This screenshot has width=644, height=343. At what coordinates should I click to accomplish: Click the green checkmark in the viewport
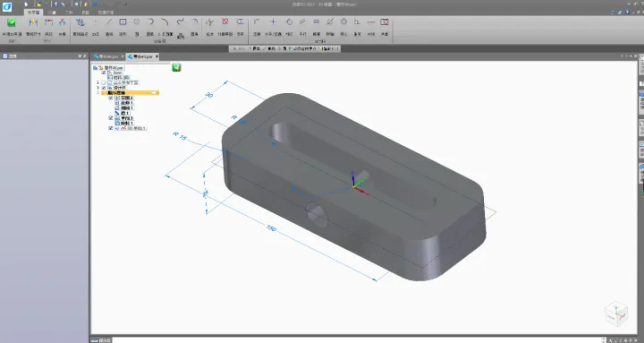pyautogui.click(x=176, y=67)
